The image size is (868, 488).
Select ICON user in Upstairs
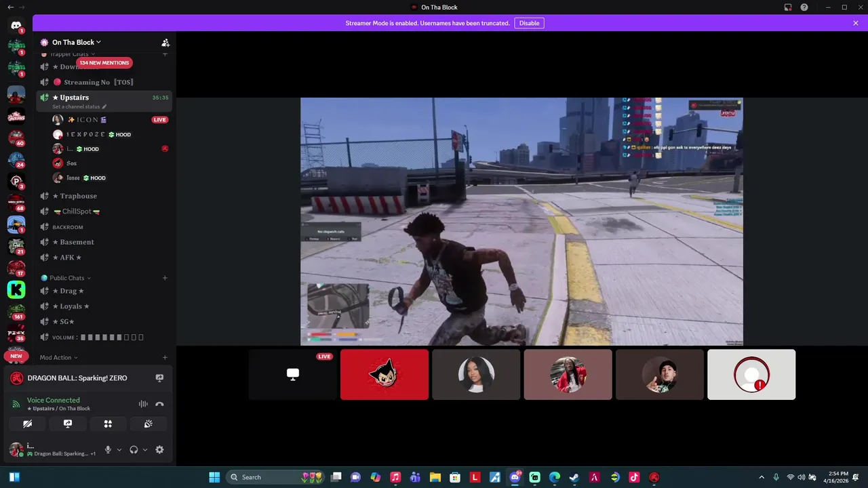point(111,120)
